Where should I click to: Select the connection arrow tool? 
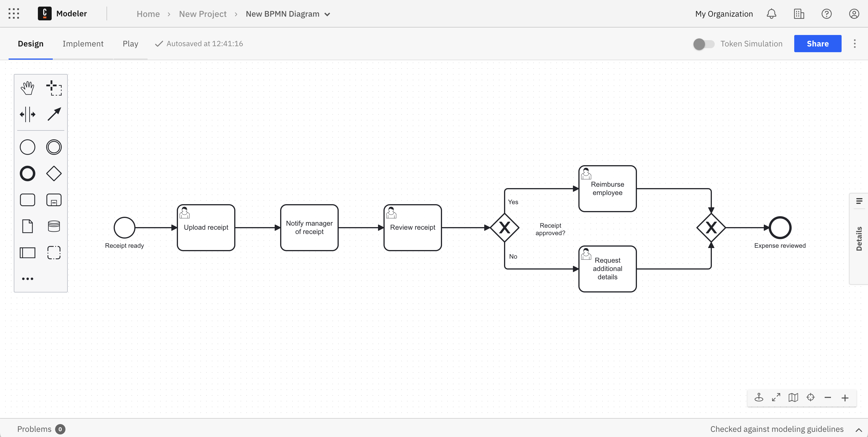[x=54, y=114]
